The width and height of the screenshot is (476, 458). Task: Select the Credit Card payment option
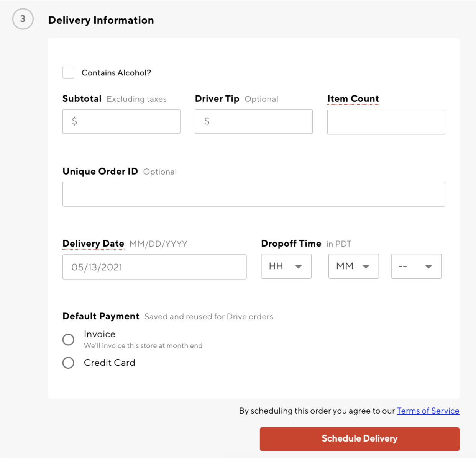(68, 363)
